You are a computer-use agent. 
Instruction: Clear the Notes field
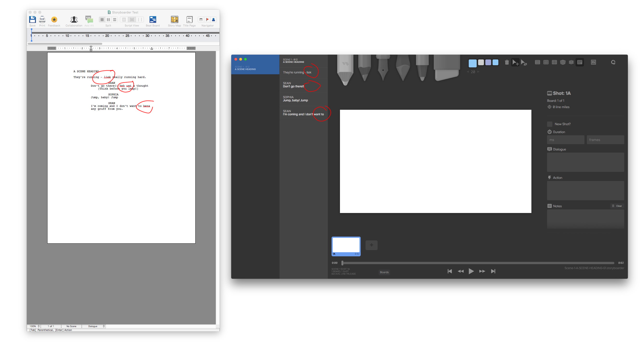617,206
